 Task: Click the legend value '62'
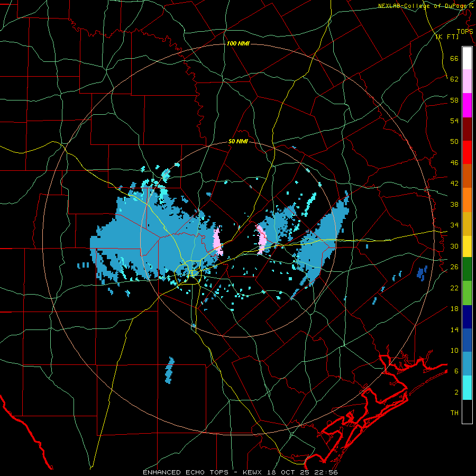[454, 79]
